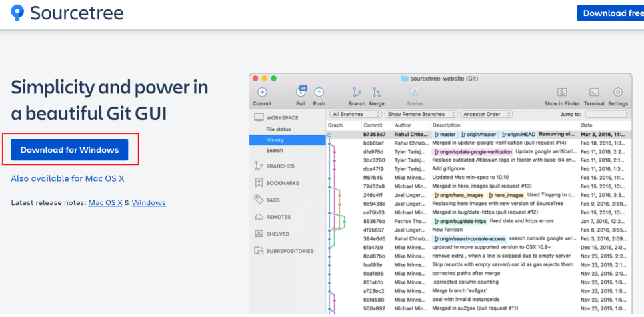Open the Show Remote Branches dropdown
Image resolution: width=644 pixels, height=317 pixels.
tap(421, 114)
